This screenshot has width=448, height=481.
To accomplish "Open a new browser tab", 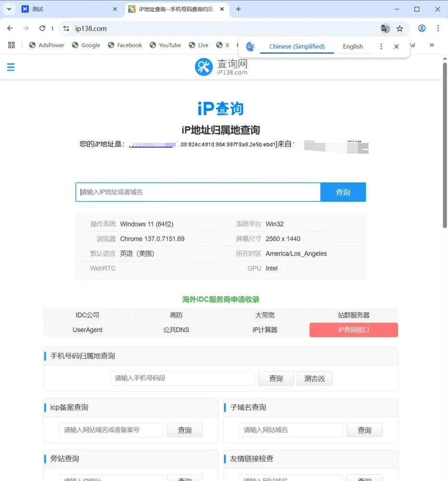I will [x=238, y=9].
